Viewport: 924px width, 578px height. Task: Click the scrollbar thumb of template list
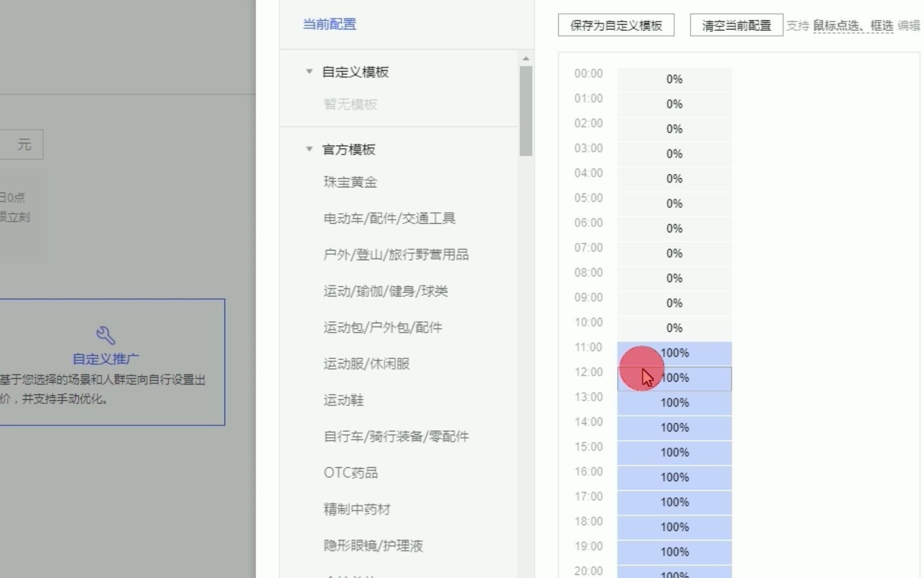[526, 111]
